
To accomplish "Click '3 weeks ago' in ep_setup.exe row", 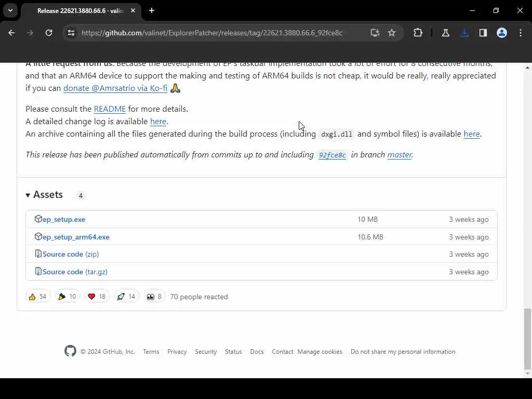I will pyautogui.click(x=469, y=220).
